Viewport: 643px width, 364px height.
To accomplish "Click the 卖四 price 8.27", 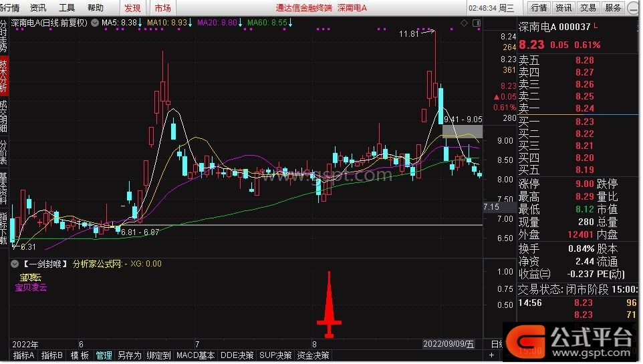I will pyautogui.click(x=584, y=73).
